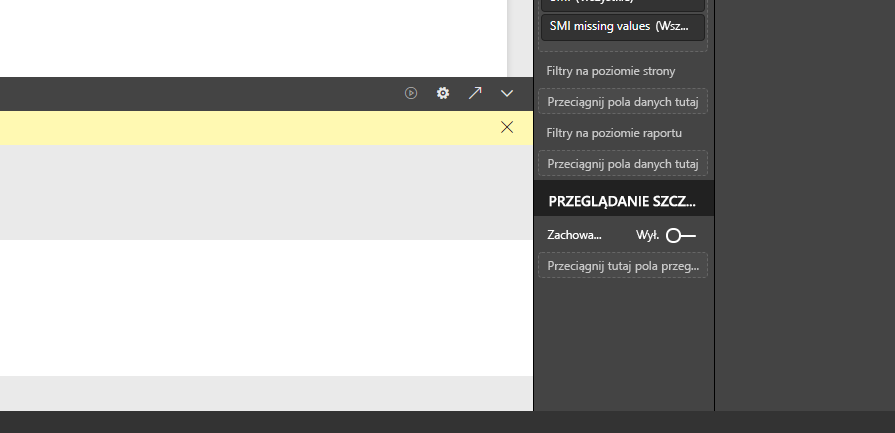Dismiss the yellow warning bar
This screenshot has width=895, height=433.
point(507,127)
